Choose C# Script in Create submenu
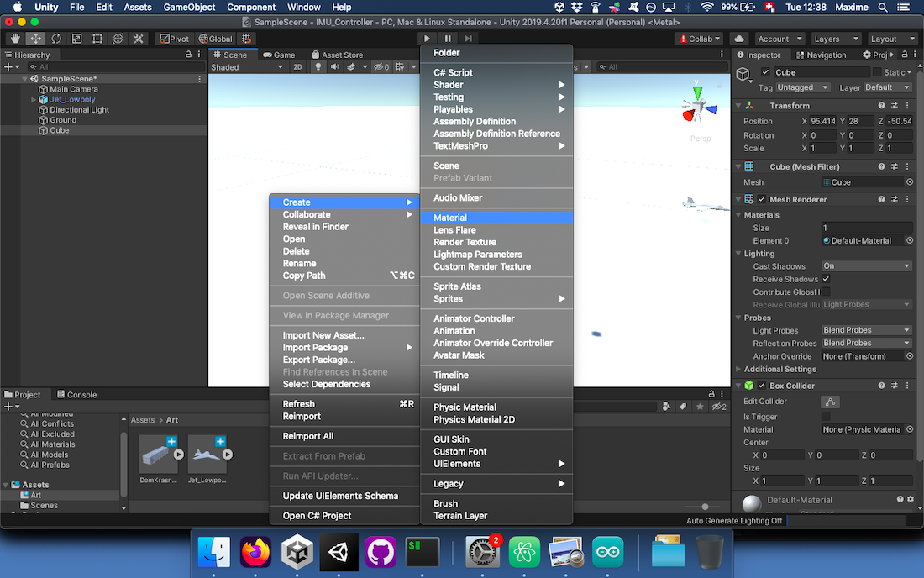This screenshot has height=578, width=924. click(x=496, y=72)
